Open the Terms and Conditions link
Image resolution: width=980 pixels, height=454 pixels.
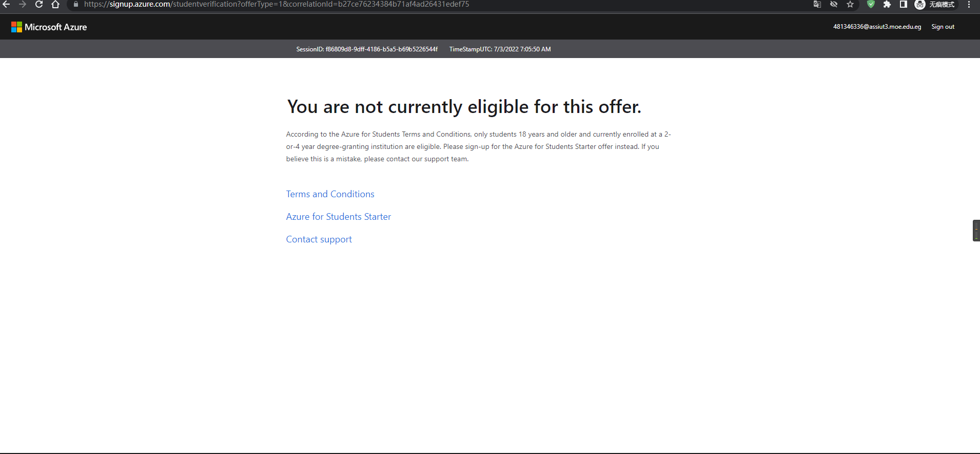[x=330, y=194]
